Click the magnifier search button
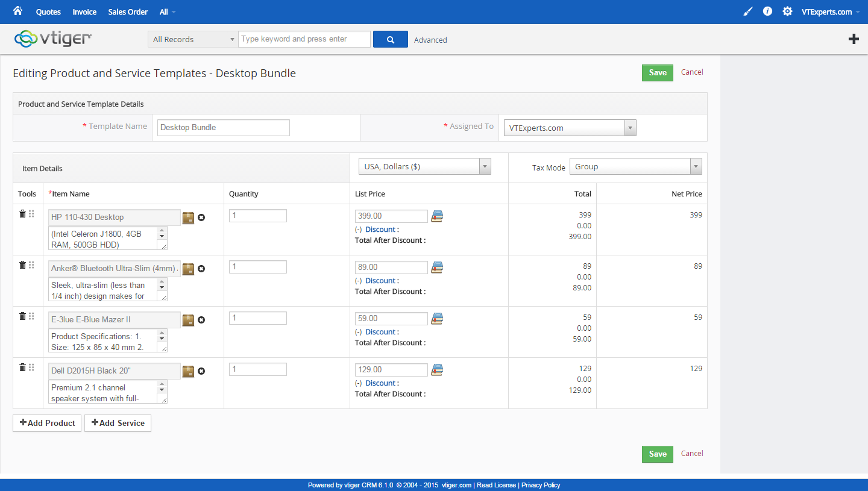The height and width of the screenshot is (491, 868). (x=391, y=39)
